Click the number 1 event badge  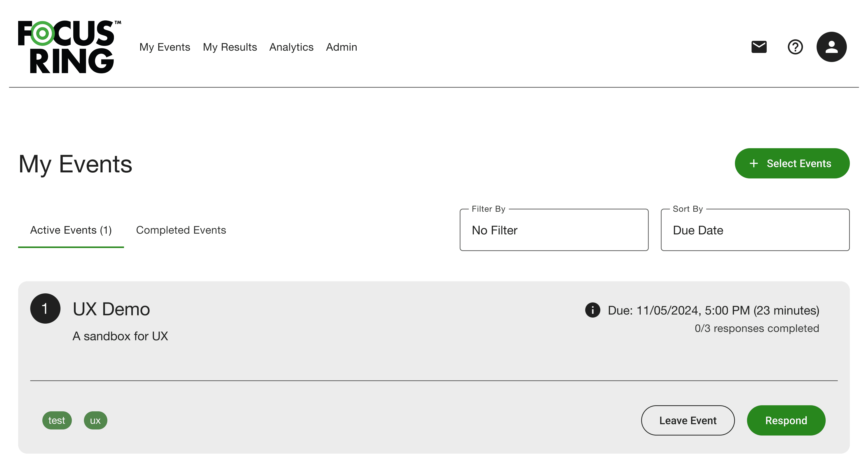45,308
